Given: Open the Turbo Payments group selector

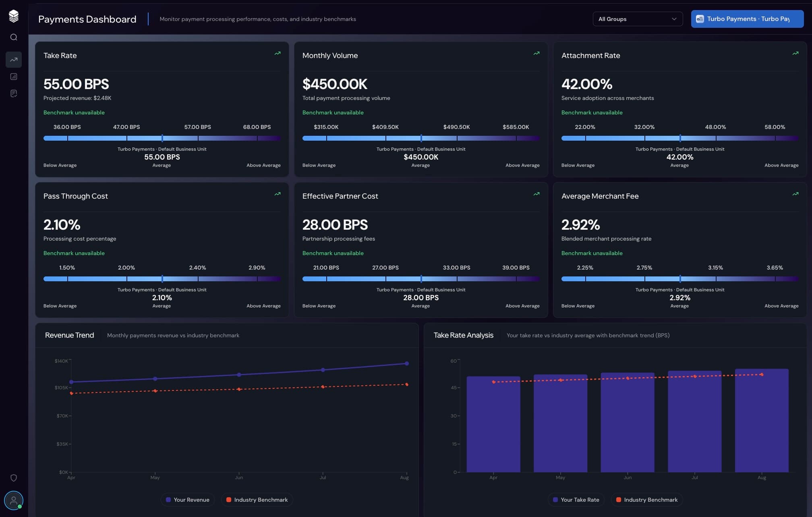Looking at the screenshot, I should 746,19.
